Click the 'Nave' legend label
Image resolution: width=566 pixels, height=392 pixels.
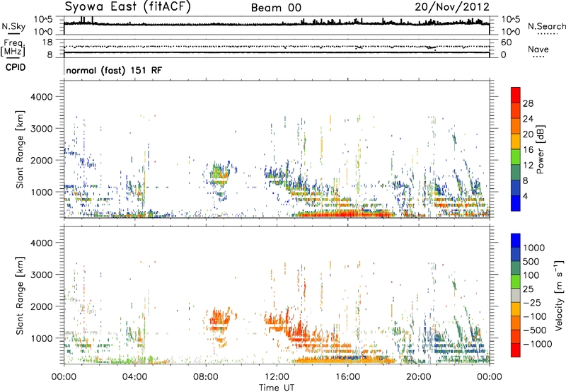click(538, 49)
